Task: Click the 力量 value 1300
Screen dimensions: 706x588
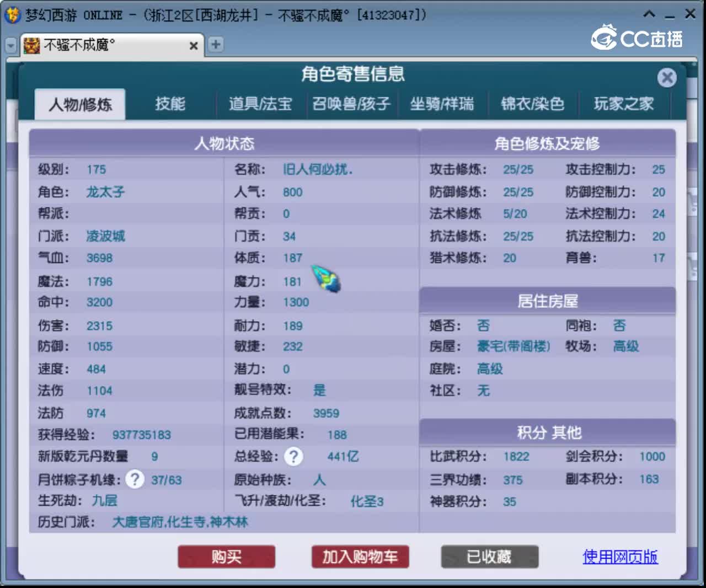Action: [296, 302]
